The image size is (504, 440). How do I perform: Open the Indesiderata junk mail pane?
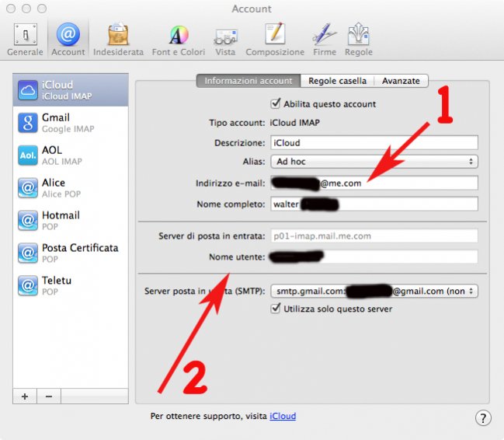(118, 40)
